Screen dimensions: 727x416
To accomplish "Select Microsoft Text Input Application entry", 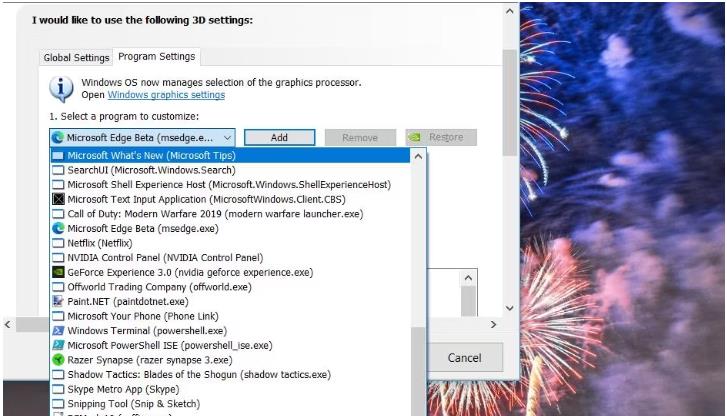I will (x=230, y=199).
